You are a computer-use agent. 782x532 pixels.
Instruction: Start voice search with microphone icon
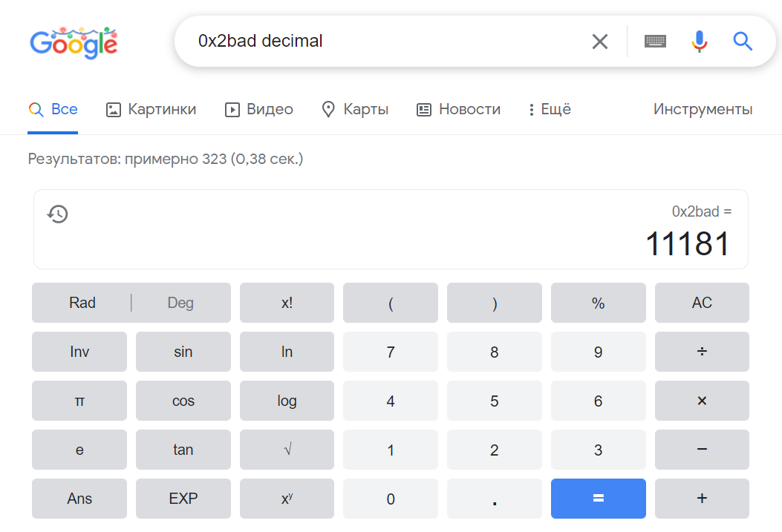click(699, 42)
